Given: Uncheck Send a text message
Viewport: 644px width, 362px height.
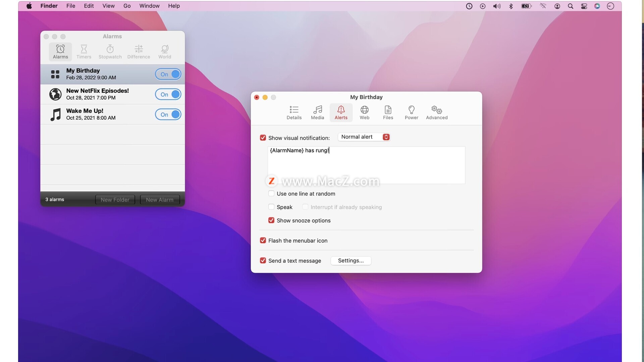Looking at the screenshot, I should pos(263,260).
